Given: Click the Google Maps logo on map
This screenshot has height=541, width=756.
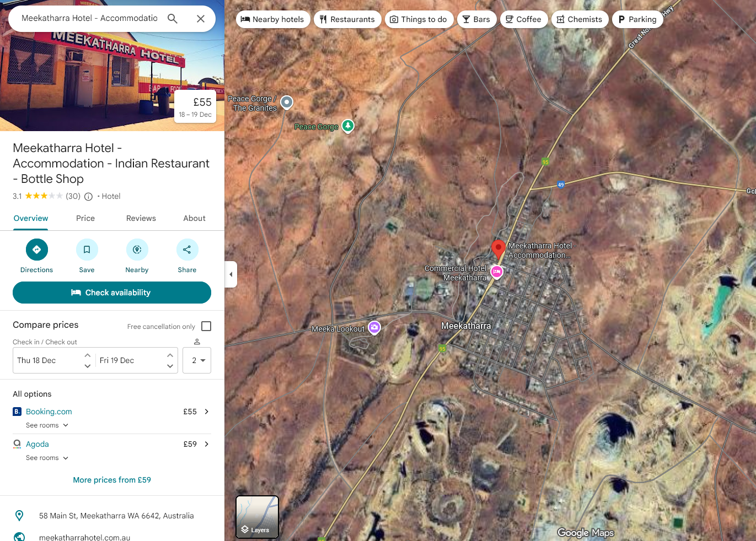Looking at the screenshot, I should [586, 533].
